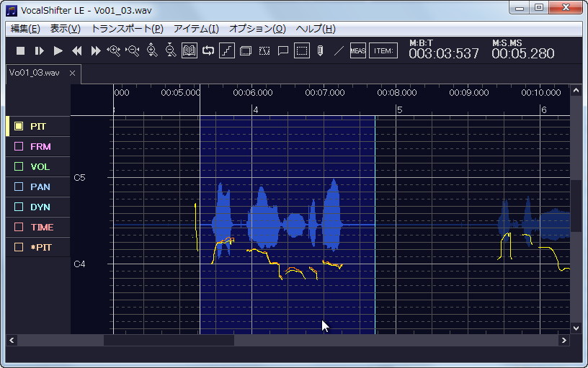Image resolution: width=588 pixels, height=368 pixels.
Task: Click the C5 pitch label
Action: pos(79,178)
